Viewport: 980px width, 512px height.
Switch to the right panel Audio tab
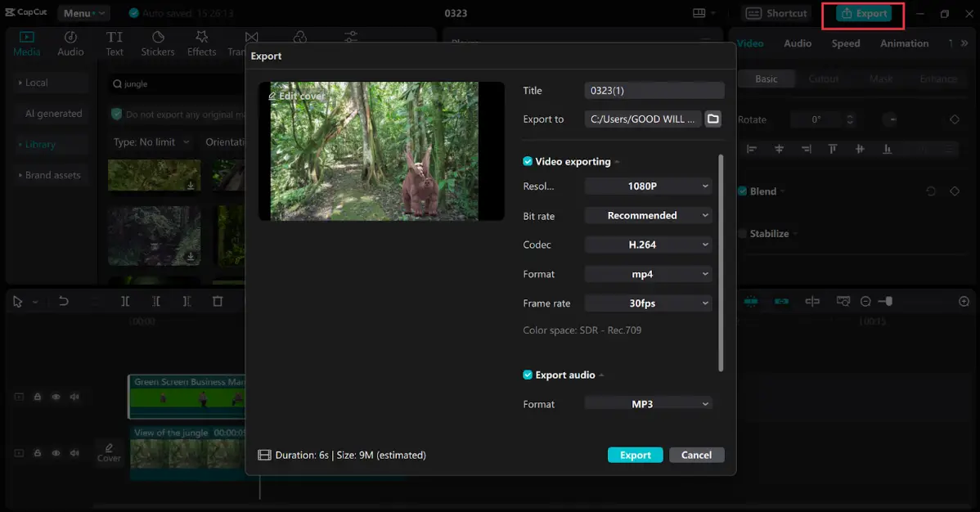[x=798, y=43]
